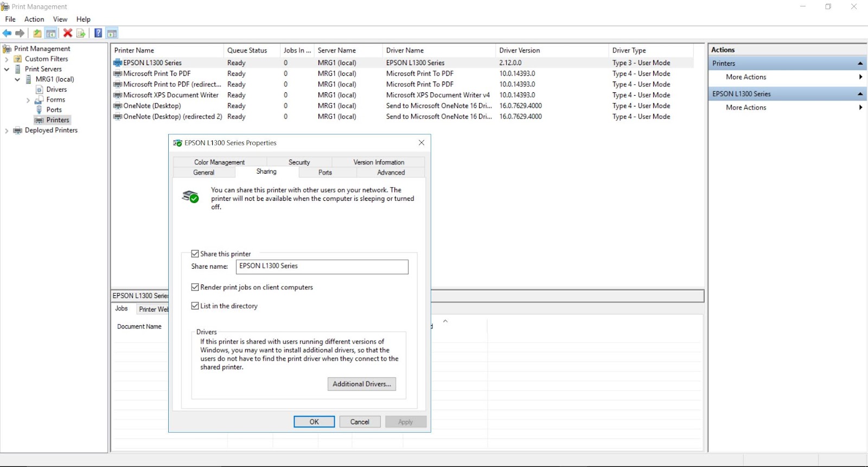
Task: Collapse the Printers section in Actions pane
Action: pos(860,64)
